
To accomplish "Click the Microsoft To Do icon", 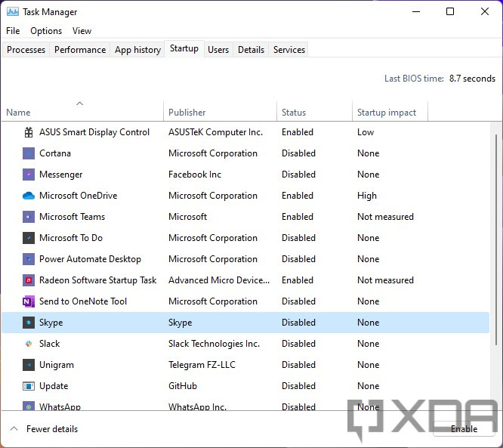I will click(x=29, y=238).
